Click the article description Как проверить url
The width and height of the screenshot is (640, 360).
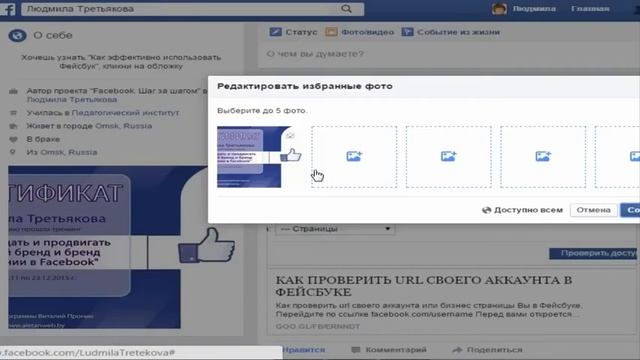click(429, 310)
